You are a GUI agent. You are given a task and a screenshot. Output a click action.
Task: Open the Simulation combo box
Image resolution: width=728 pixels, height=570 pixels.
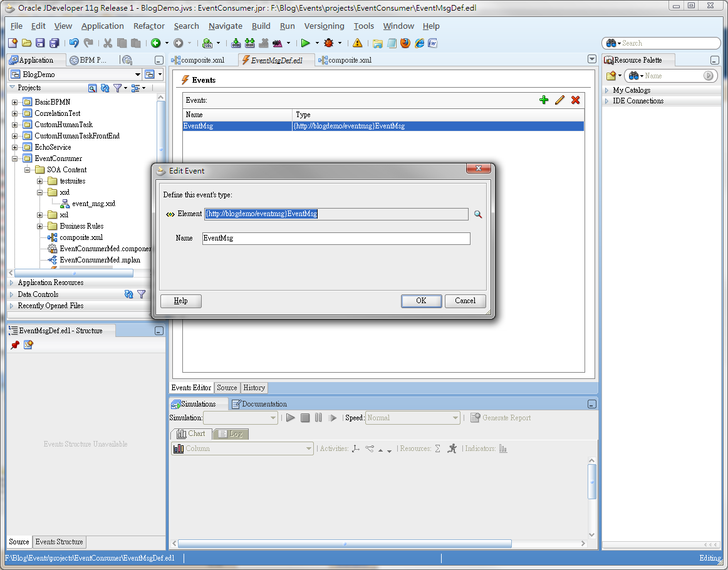coord(241,418)
